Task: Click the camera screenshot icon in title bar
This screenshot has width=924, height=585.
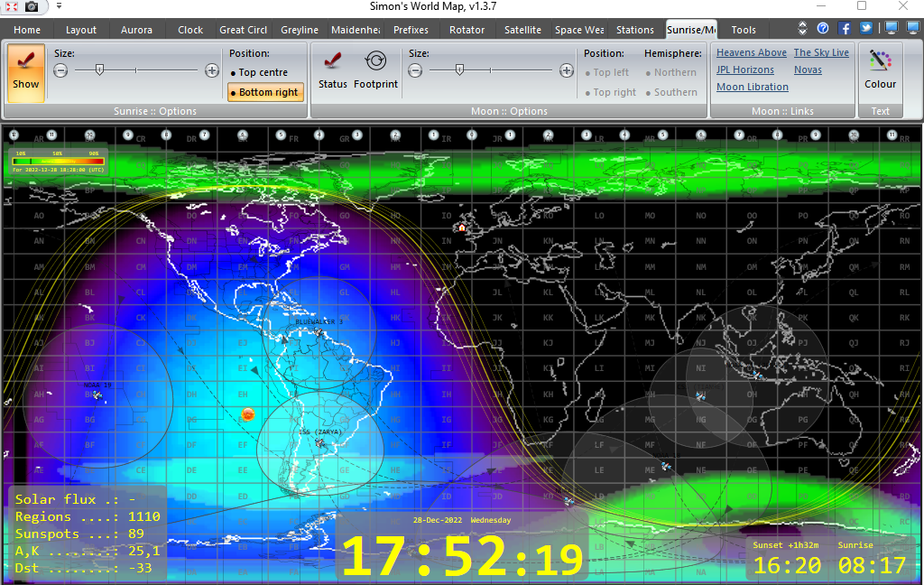Action: click(32, 6)
